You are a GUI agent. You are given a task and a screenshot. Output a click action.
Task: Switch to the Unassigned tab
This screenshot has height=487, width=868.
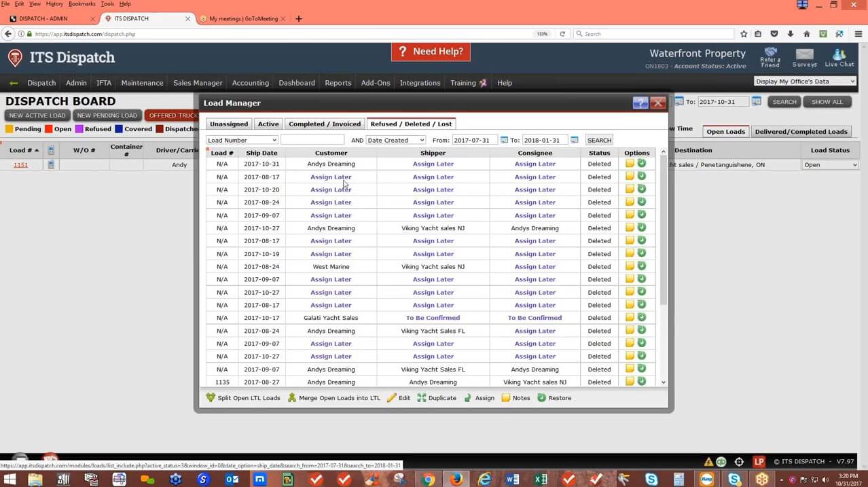(228, 124)
